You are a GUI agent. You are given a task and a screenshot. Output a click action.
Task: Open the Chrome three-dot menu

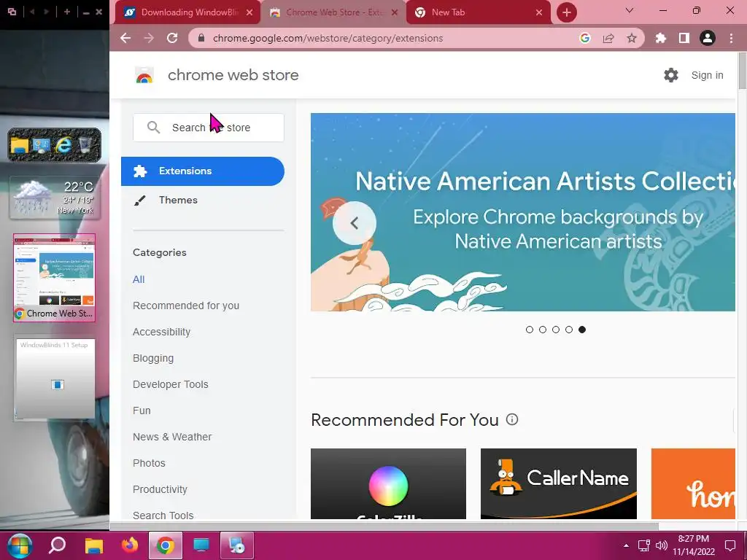pos(731,38)
